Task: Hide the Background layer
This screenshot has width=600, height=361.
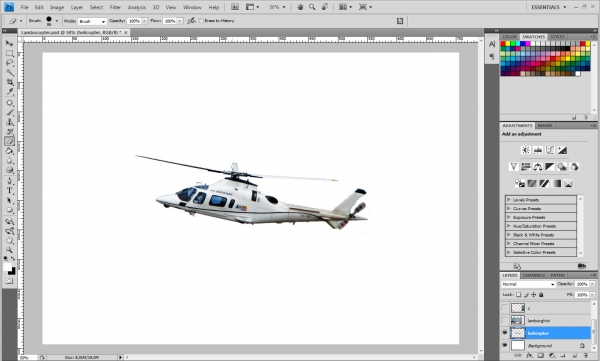Action: [x=505, y=345]
